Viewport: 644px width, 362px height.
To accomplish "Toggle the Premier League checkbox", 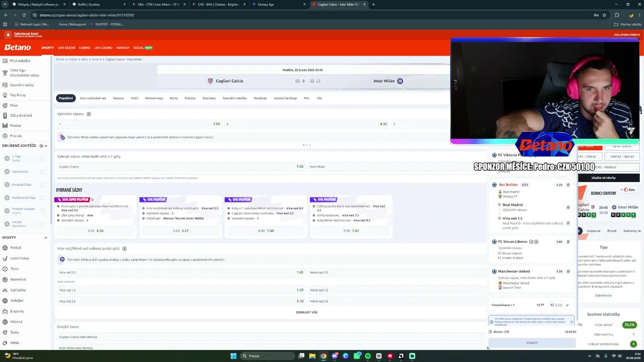I will coord(42,210).
